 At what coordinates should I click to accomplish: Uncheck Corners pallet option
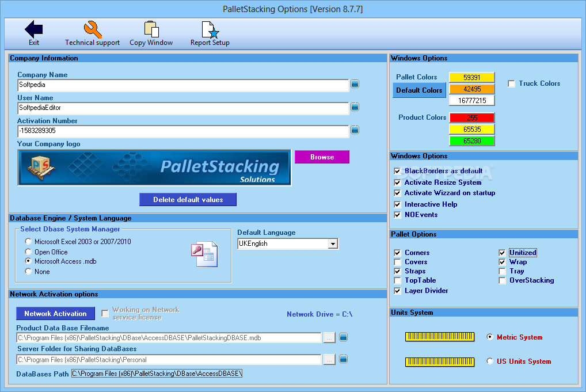click(x=397, y=253)
